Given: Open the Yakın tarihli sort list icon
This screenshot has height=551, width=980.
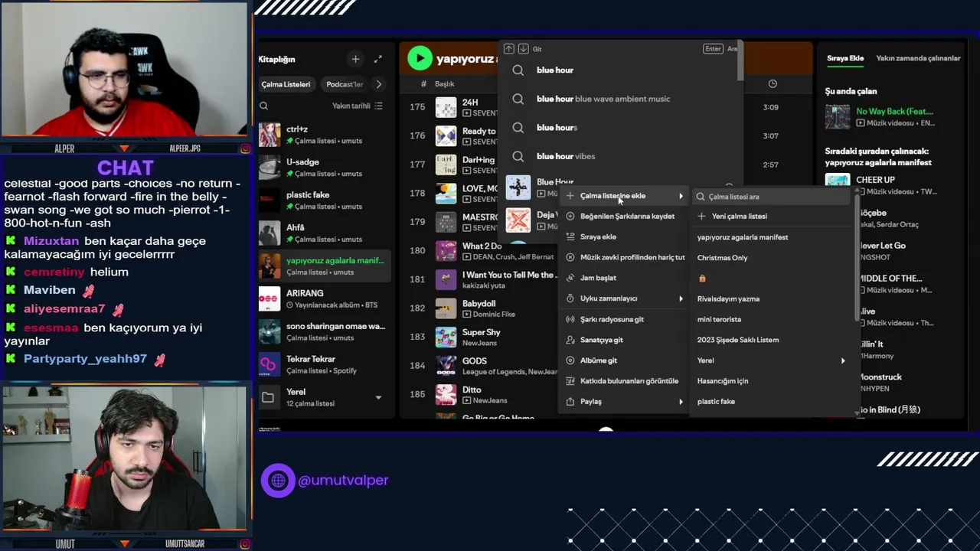Looking at the screenshot, I should tap(378, 106).
